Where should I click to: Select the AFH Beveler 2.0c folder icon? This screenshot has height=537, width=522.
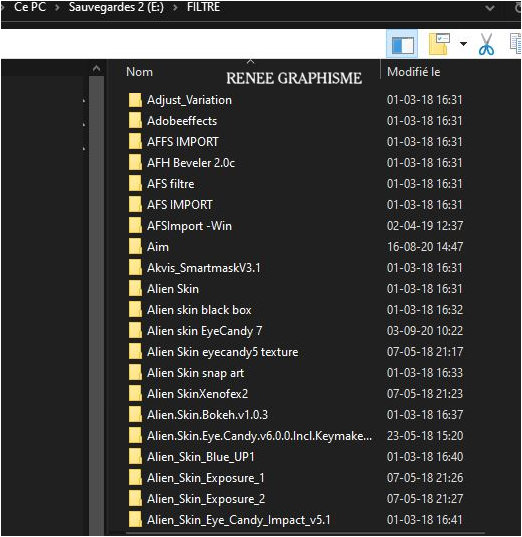[135, 163]
